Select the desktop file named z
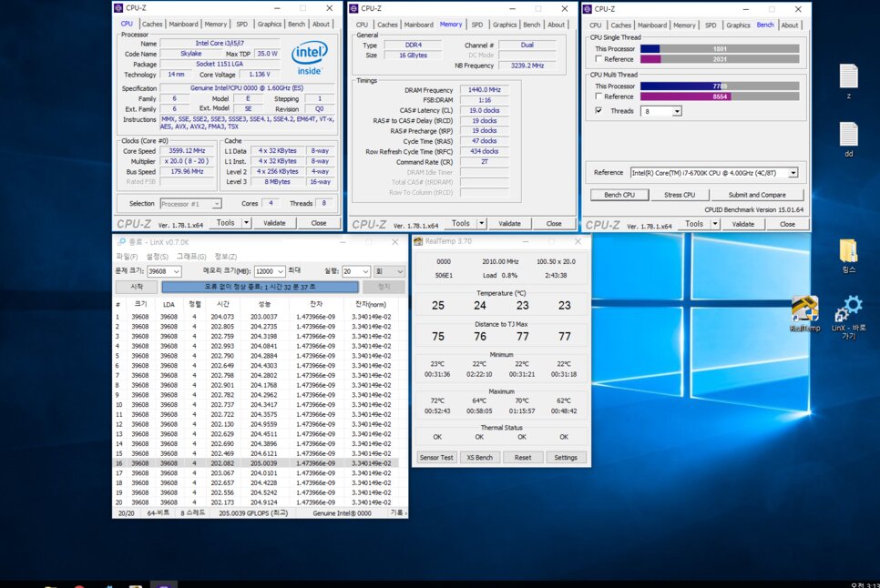The image size is (880, 588). coord(849,81)
